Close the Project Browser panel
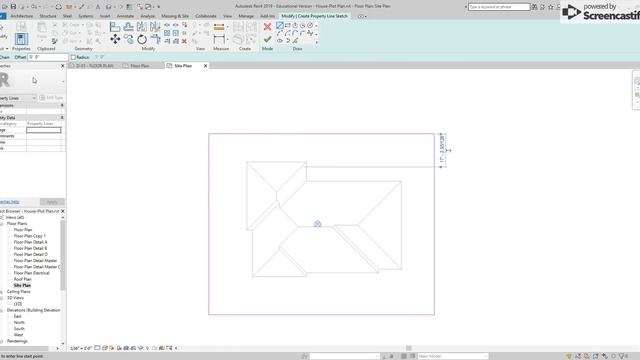Image resolution: width=640 pixels, height=360 pixels. coord(62,211)
